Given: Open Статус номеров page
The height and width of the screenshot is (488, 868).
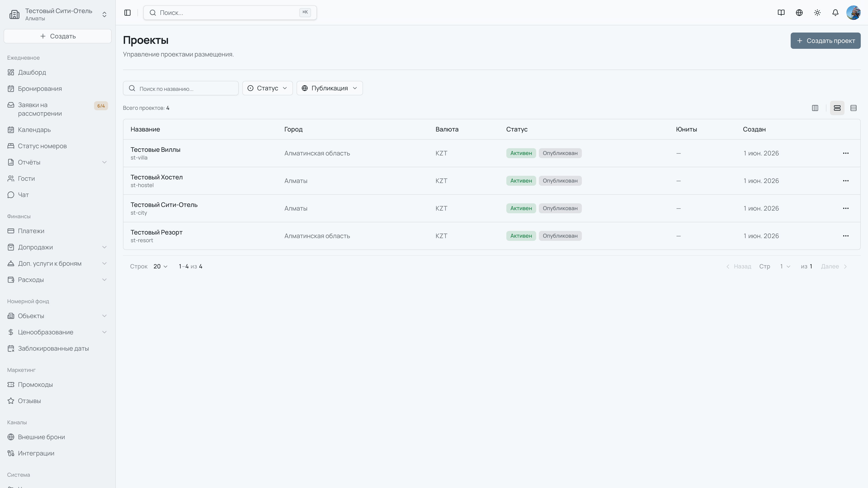Looking at the screenshot, I should click(x=58, y=146).
